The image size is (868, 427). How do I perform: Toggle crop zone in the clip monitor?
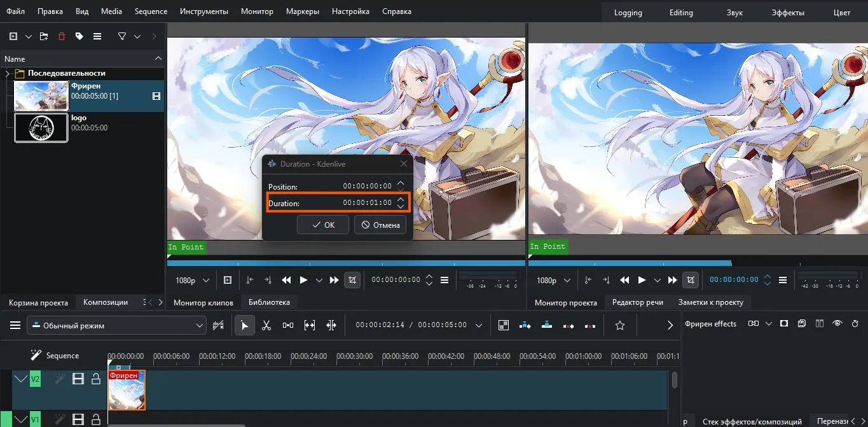[352, 280]
